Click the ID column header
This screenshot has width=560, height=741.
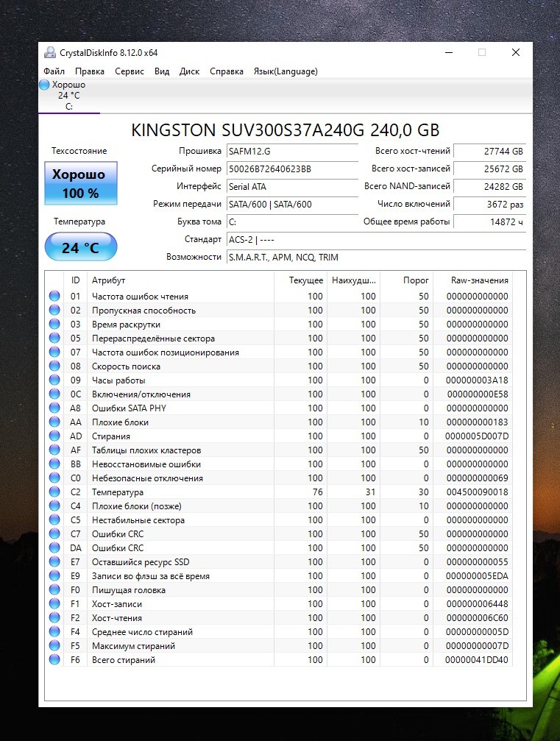pyautogui.click(x=75, y=280)
